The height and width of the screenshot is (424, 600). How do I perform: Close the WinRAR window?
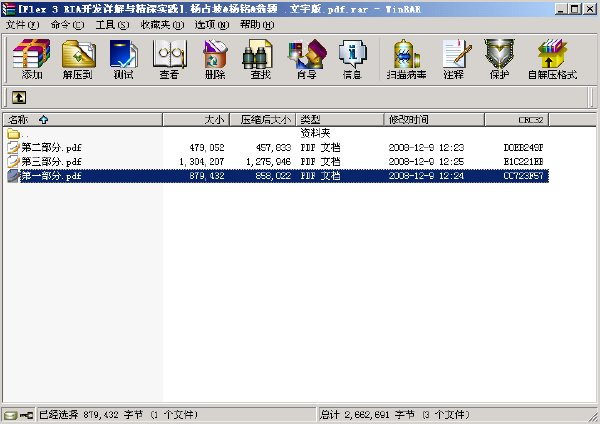[590, 9]
